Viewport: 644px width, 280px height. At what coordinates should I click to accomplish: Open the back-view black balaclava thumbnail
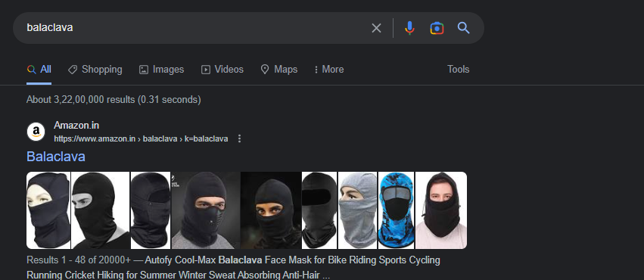point(151,210)
